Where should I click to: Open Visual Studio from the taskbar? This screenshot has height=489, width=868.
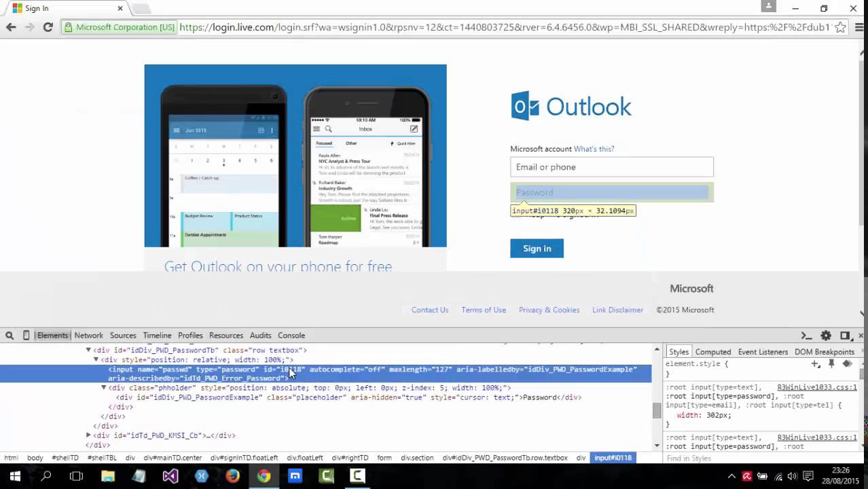170,476
